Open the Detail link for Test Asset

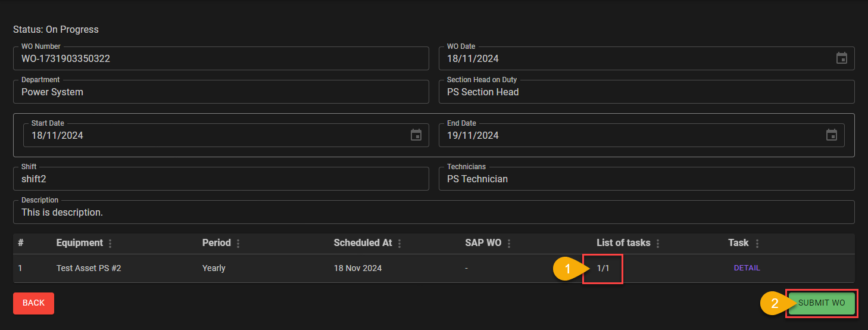747,268
